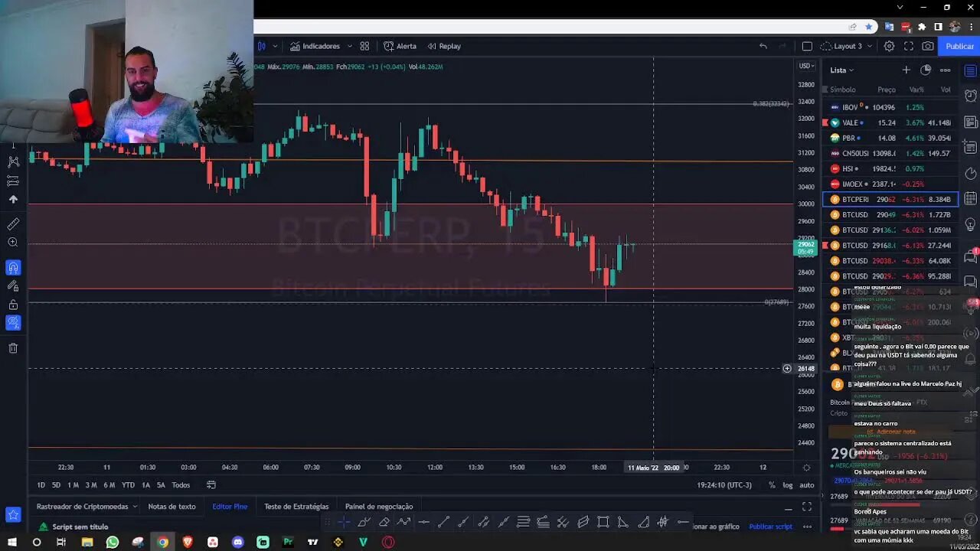
Task: Toggle magnet mode tool
Action: 13,268
